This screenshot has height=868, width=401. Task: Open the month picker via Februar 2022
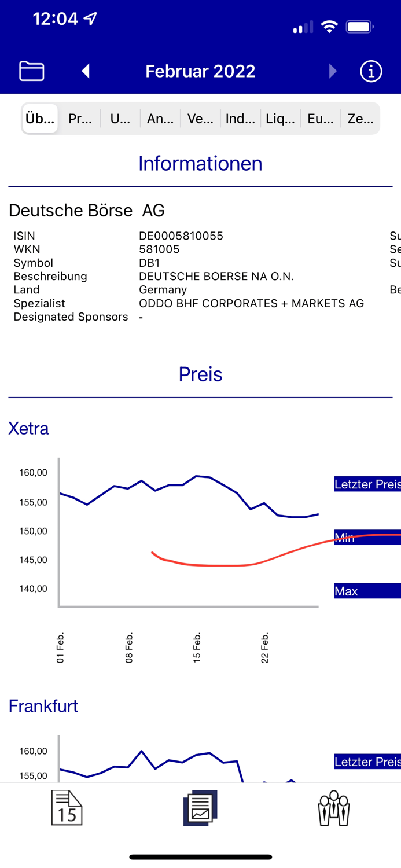[200, 71]
